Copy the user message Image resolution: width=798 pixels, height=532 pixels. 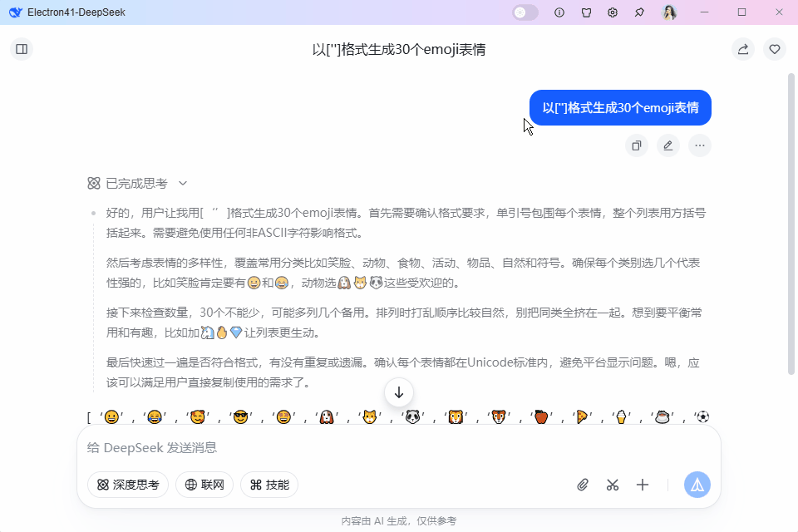point(637,145)
